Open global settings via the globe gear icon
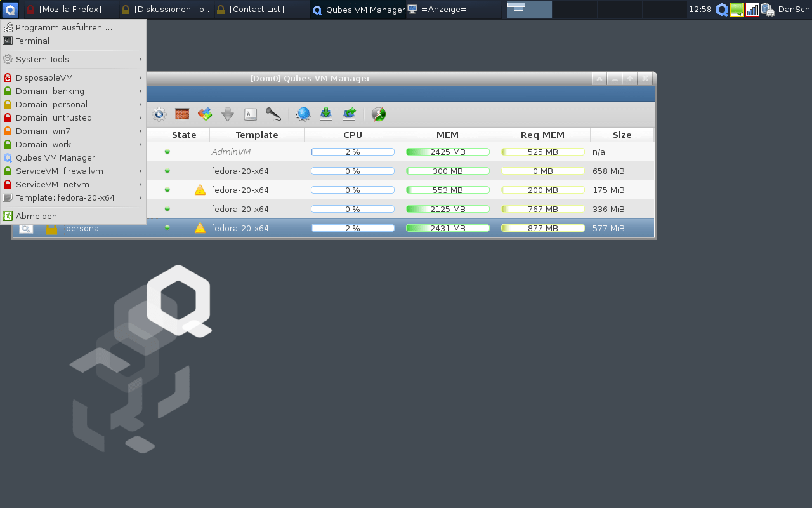 (x=303, y=114)
